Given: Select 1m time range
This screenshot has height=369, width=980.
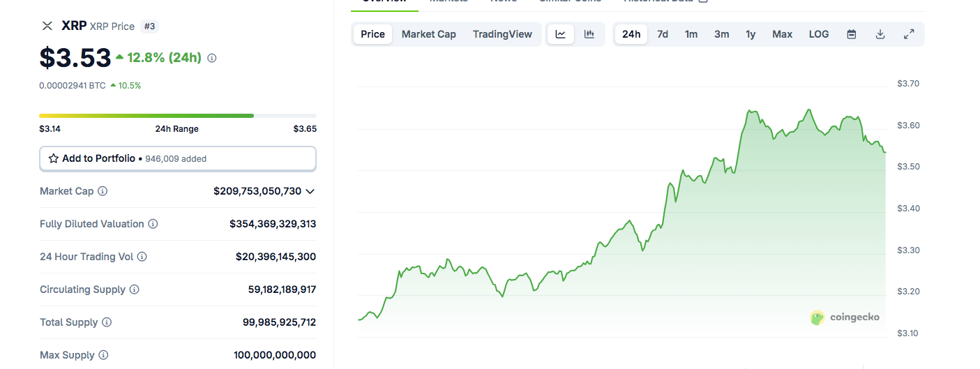Looking at the screenshot, I should (x=691, y=34).
